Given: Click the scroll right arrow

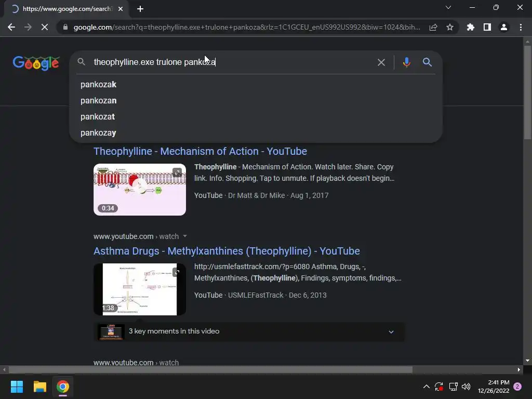Looking at the screenshot, I should (519, 369).
